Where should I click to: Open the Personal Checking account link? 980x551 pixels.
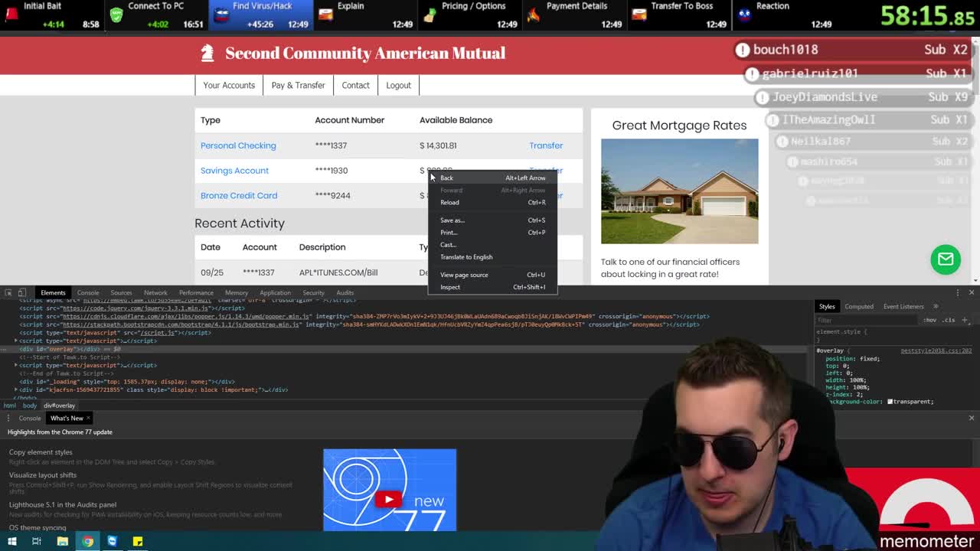click(238, 145)
